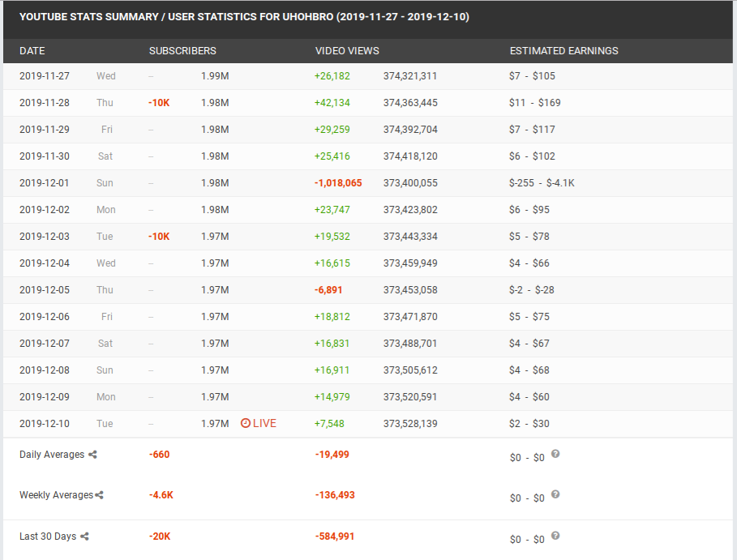Image resolution: width=737 pixels, height=560 pixels.
Task: Select the VIDEO VIEWS column header
Action: click(x=347, y=51)
